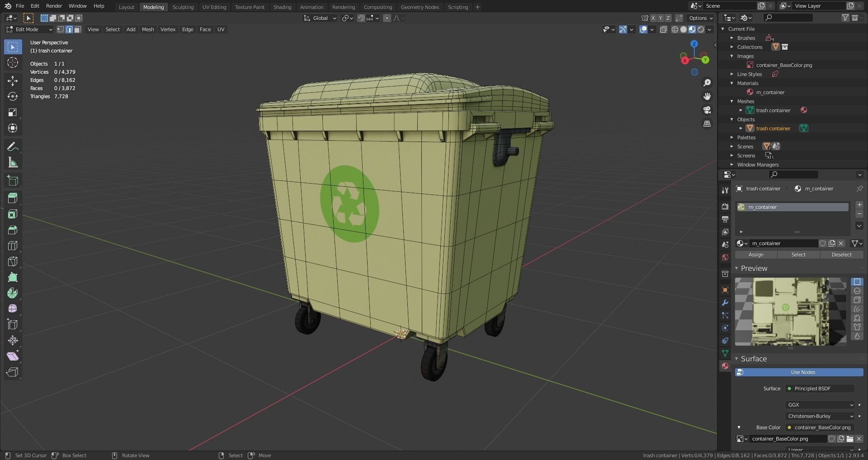Switch to vertex select mode
Viewport: 868px width, 460px height.
(x=60, y=29)
